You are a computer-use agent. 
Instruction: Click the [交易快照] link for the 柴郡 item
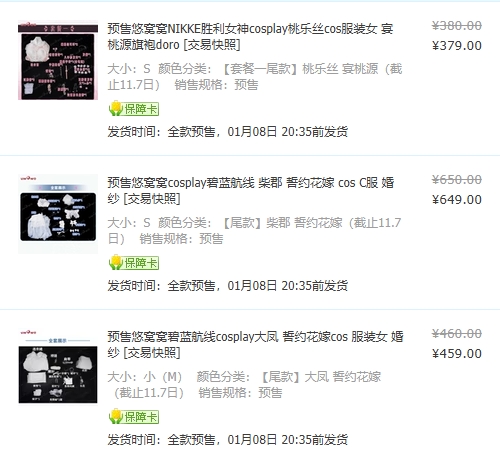pyautogui.click(x=152, y=199)
